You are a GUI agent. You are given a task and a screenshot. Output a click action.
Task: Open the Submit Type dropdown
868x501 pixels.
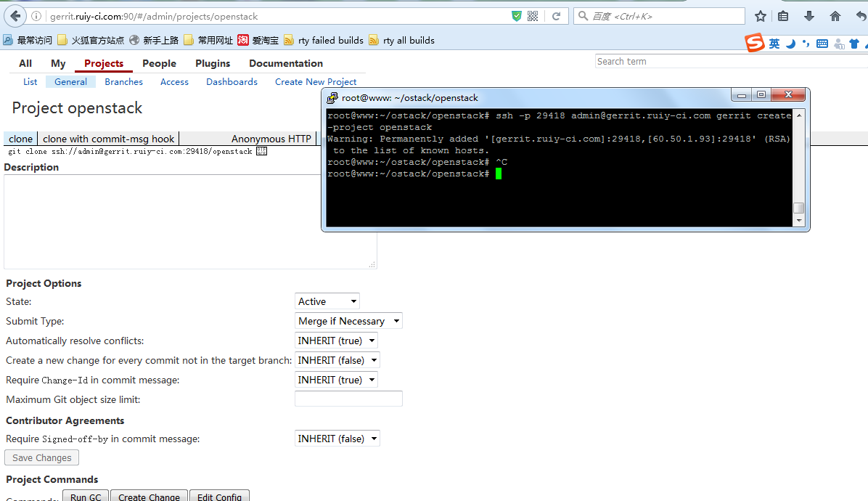point(348,321)
